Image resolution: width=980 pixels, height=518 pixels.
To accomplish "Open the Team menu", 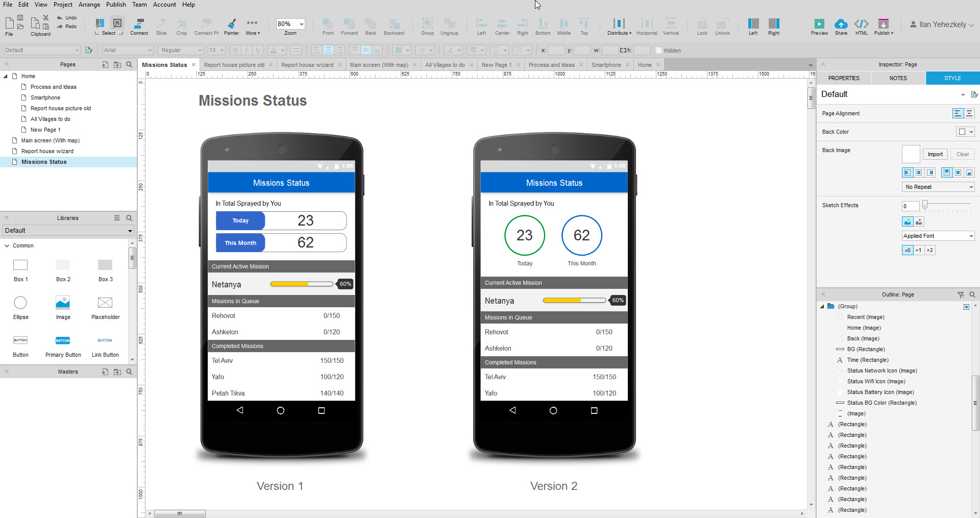I will tap(139, 5).
